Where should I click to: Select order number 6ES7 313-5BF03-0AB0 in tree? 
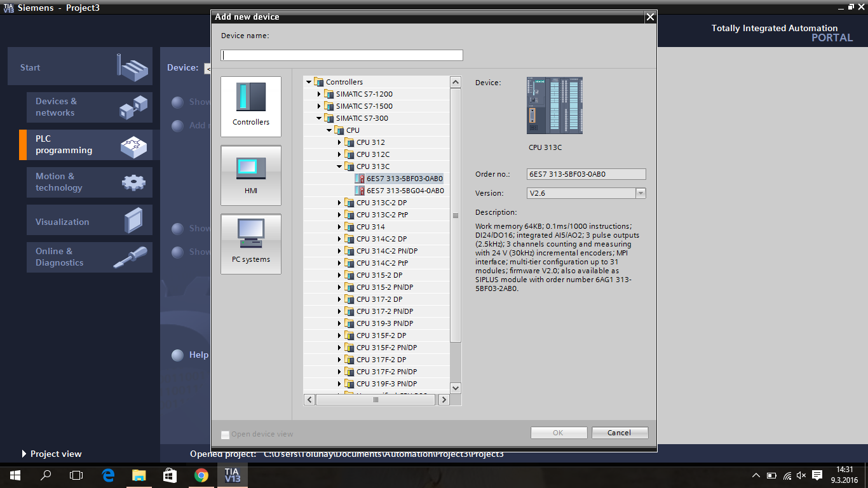(x=404, y=179)
